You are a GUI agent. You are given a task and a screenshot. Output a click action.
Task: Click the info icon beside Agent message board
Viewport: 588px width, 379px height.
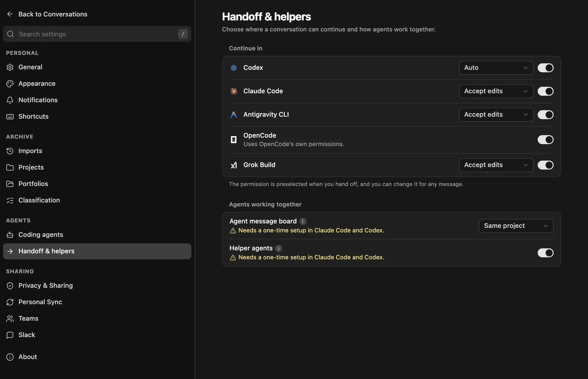click(303, 221)
